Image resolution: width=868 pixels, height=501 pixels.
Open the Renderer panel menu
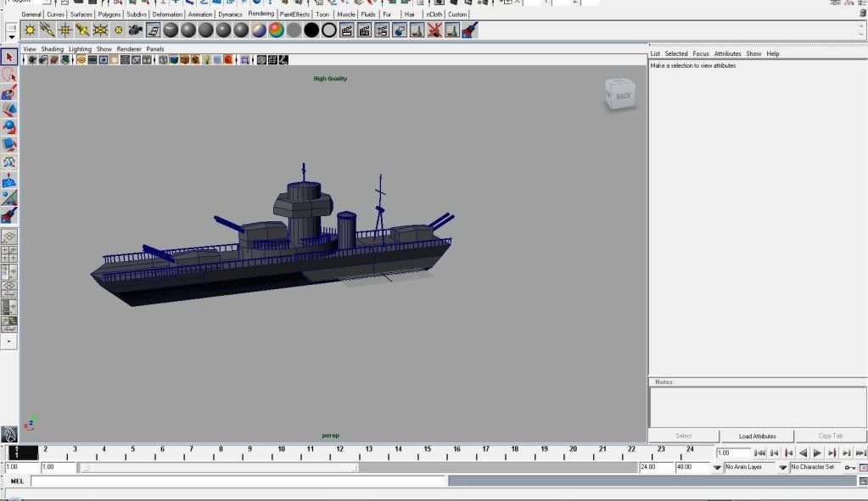pos(128,49)
